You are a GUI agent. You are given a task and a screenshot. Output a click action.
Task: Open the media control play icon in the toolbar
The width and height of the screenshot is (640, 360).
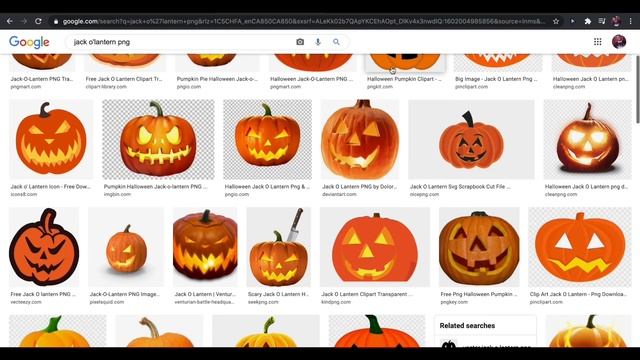pyautogui.click(x=572, y=21)
